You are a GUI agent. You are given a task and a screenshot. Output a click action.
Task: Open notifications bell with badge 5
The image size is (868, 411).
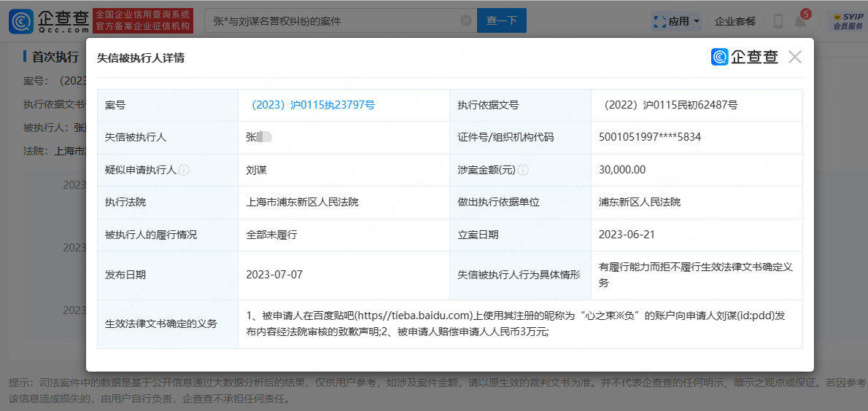tap(801, 20)
